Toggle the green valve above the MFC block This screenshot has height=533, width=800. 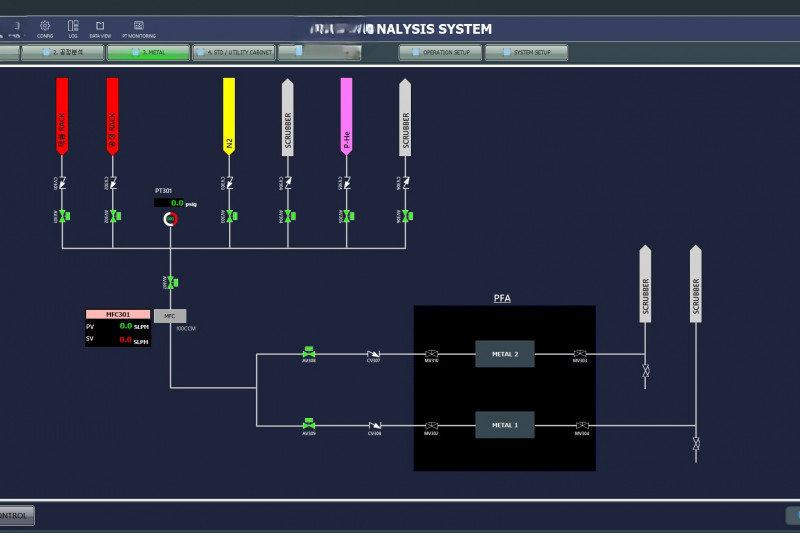[171, 283]
